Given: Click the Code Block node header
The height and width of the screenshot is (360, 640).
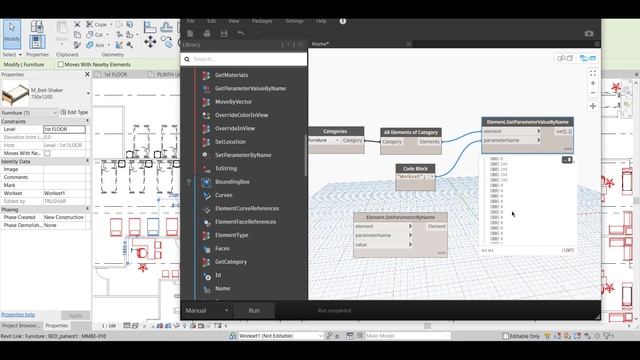Looking at the screenshot, I should click(416, 169).
